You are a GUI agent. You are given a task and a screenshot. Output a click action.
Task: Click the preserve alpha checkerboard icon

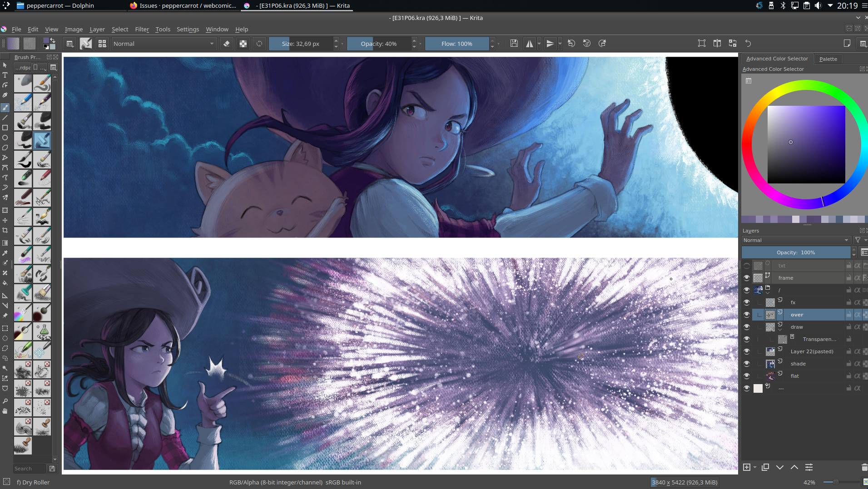243,44
